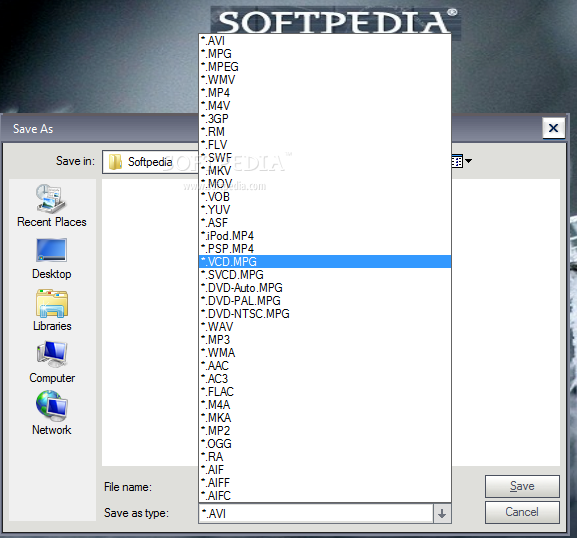Select *.AVI from the type list
577x538 pixels.
pyautogui.click(x=325, y=40)
